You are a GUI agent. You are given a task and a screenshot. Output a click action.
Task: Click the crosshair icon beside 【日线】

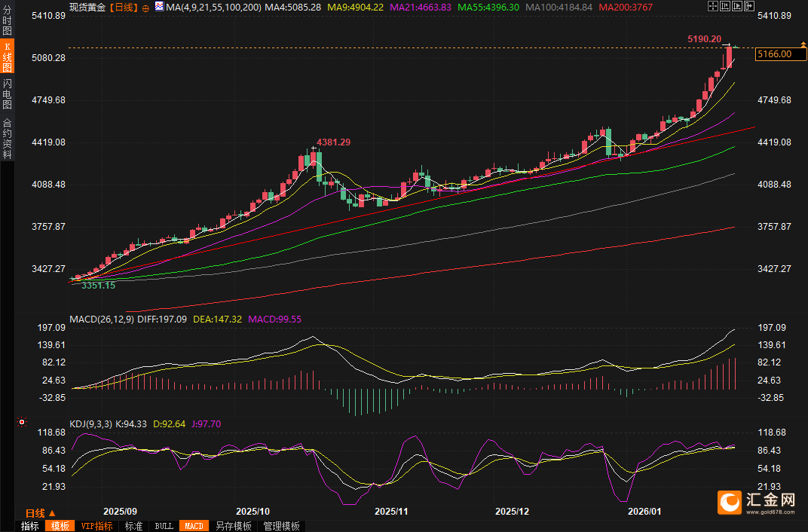(x=145, y=7)
